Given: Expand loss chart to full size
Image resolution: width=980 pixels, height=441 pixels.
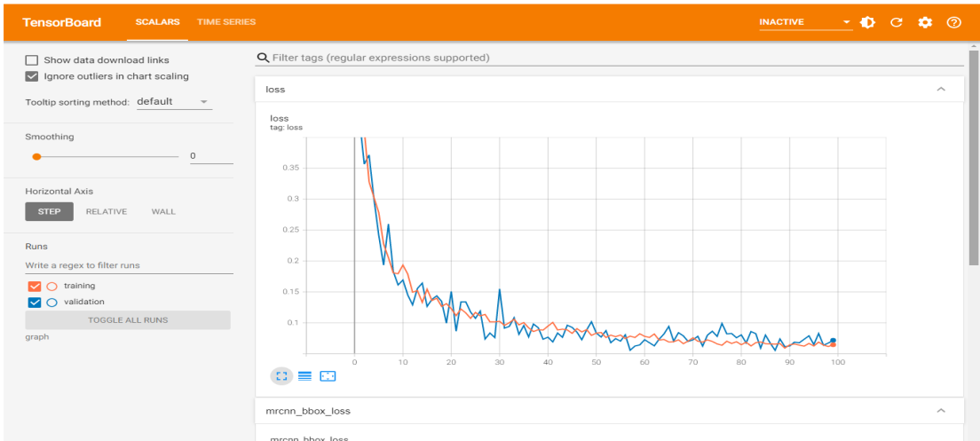Looking at the screenshot, I should coord(281,375).
